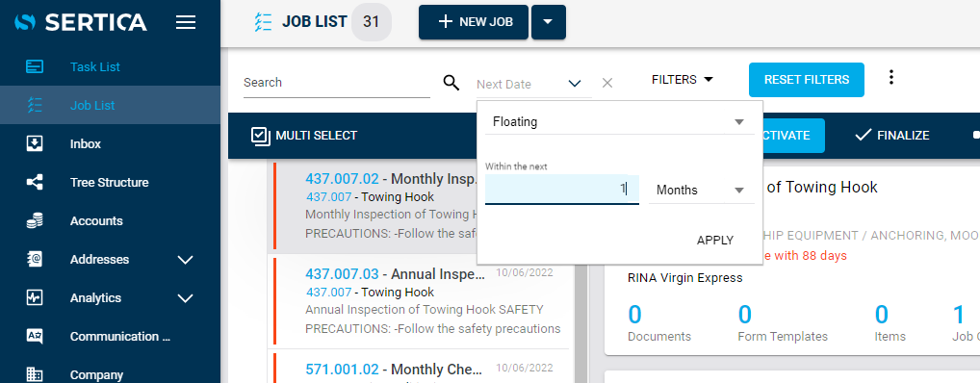
Task: Click the Search input field
Action: 337,83
